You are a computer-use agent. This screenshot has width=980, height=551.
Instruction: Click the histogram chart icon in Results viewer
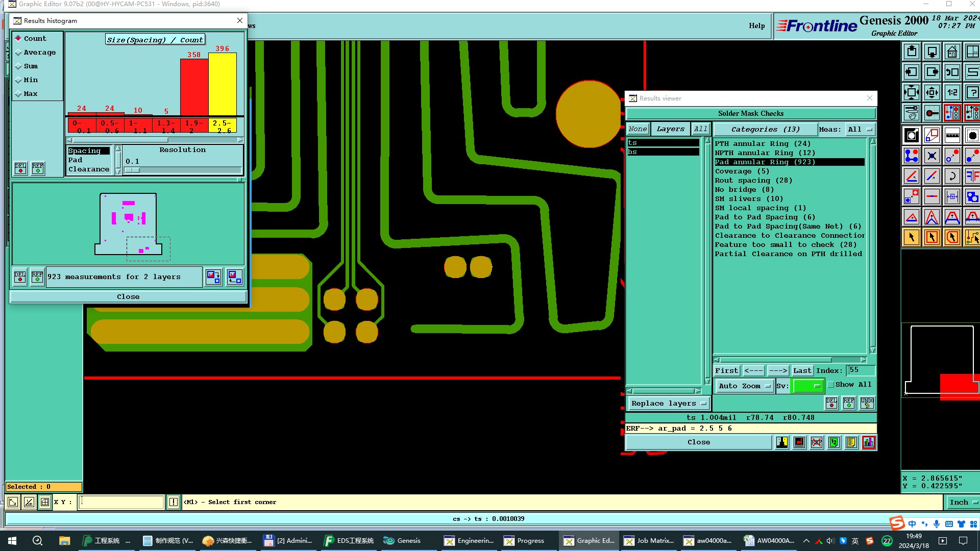[868, 442]
